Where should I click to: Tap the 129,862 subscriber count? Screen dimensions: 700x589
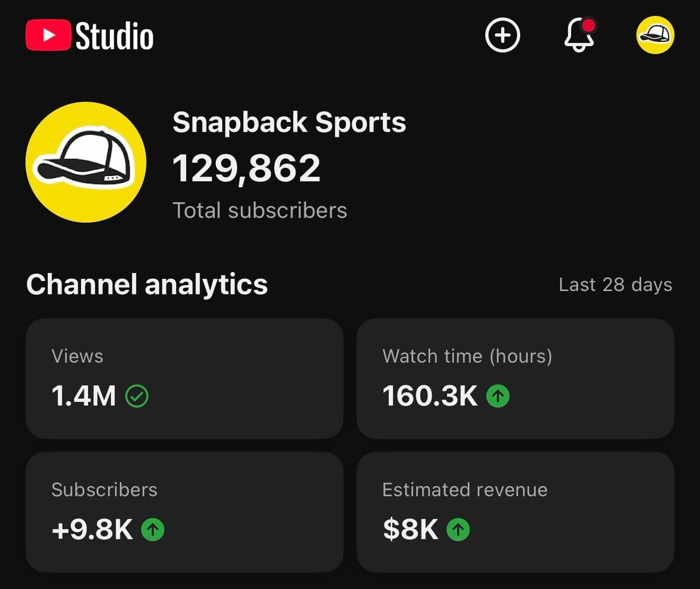[247, 169]
